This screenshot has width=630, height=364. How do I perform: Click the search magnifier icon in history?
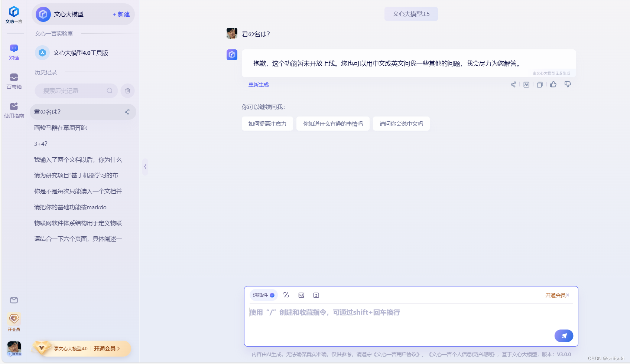tap(110, 91)
